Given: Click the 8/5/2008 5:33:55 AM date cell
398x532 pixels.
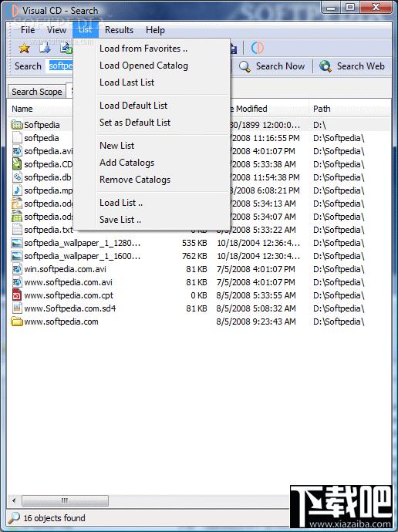Looking at the screenshot, I should pyautogui.click(x=256, y=295).
